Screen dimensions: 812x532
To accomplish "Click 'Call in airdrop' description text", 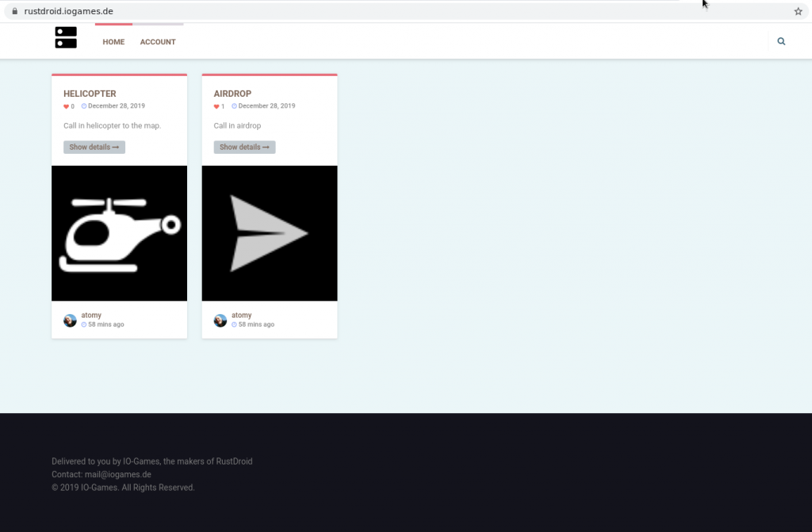I will (237, 126).
